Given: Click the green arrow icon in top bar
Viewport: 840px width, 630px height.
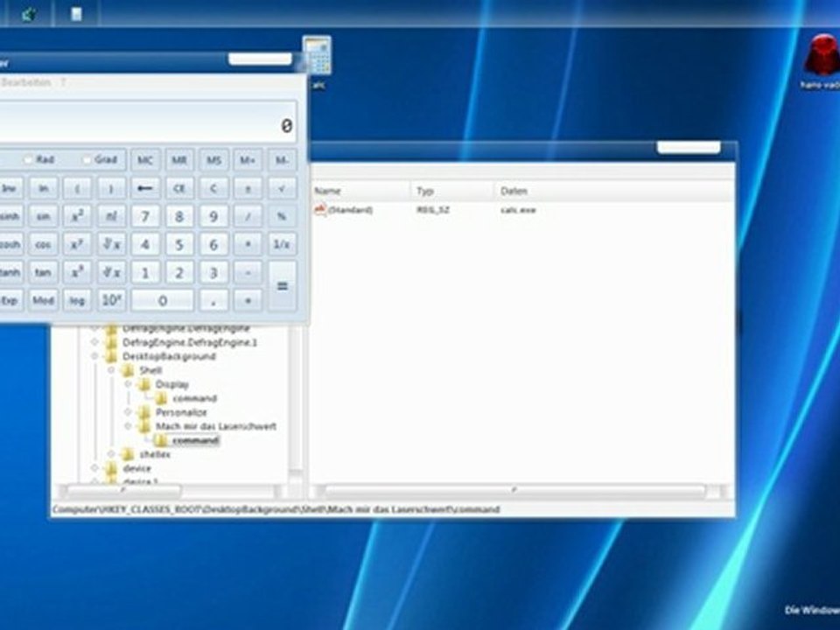Looking at the screenshot, I should [x=28, y=14].
